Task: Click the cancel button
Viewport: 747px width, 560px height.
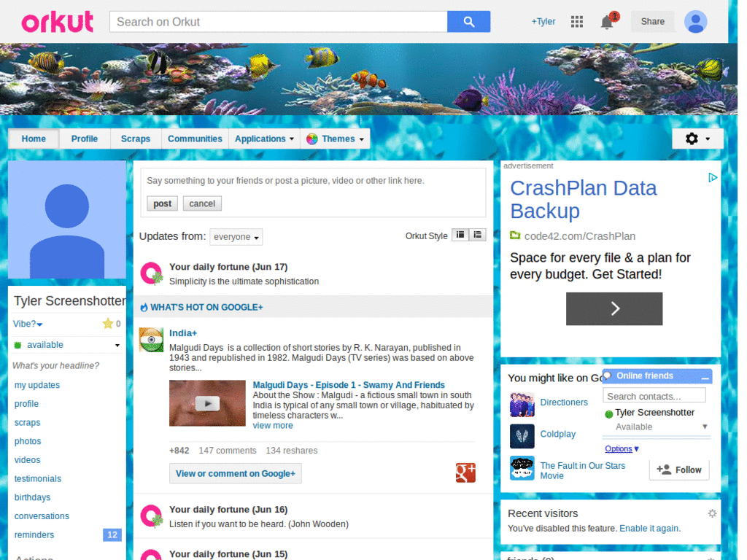Action: (x=202, y=203)
